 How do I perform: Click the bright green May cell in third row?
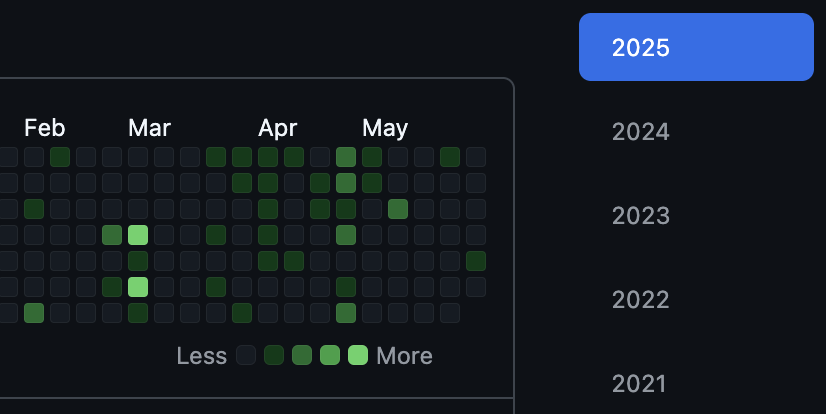(398, 209)
